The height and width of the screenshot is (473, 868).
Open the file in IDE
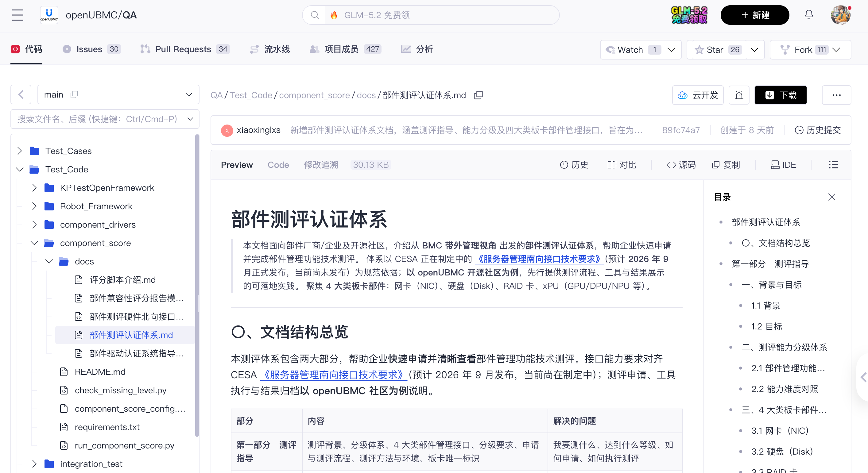[783, 165]
